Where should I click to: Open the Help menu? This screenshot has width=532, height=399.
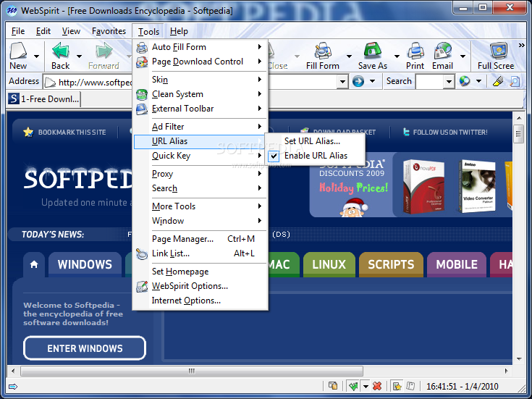(x=179, y=31)
